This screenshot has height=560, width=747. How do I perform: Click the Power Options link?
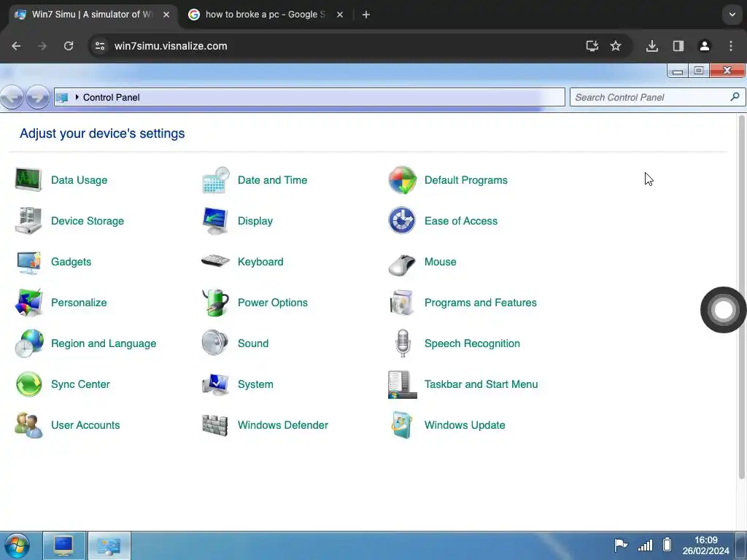tap(273, 303)
